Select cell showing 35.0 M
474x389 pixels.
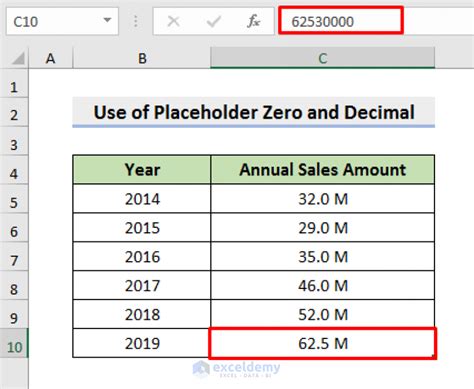[x=322, y=257]
